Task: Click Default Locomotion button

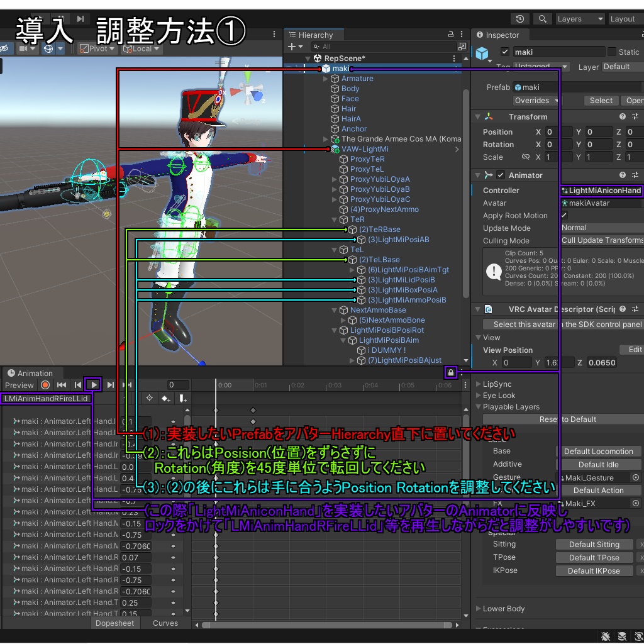Action: [598, 452]
